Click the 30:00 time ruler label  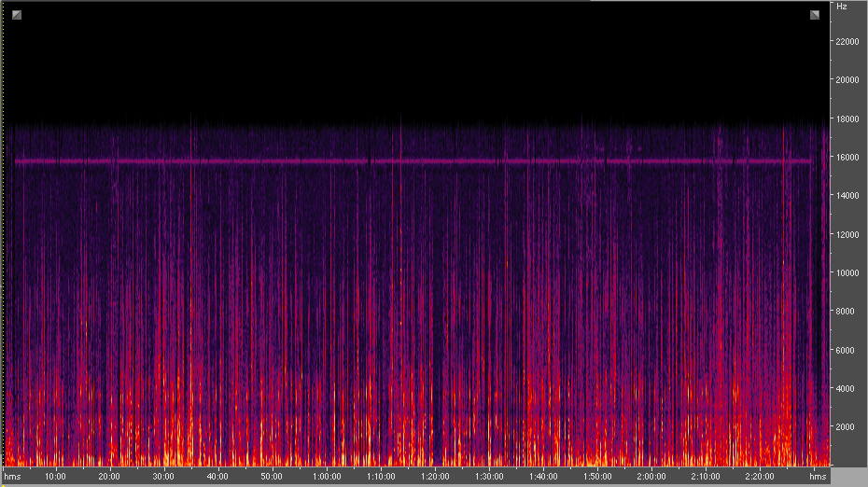click(163, 477)
